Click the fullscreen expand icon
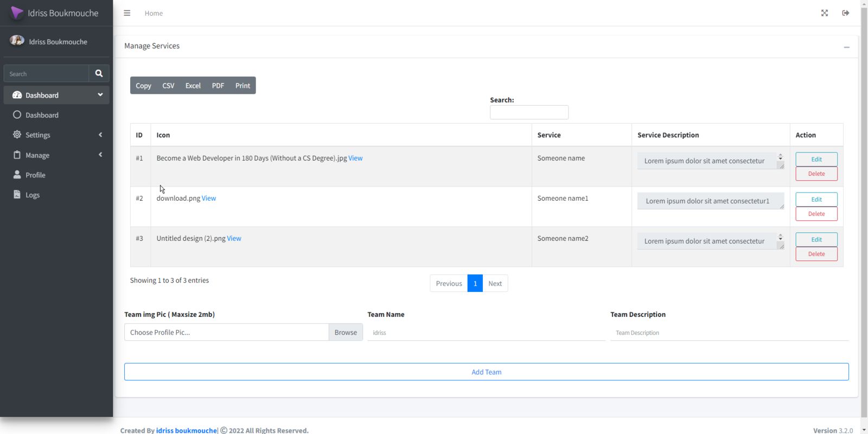Screen dimensions: 868x434 pyautogui.click(x=824, y=13)
